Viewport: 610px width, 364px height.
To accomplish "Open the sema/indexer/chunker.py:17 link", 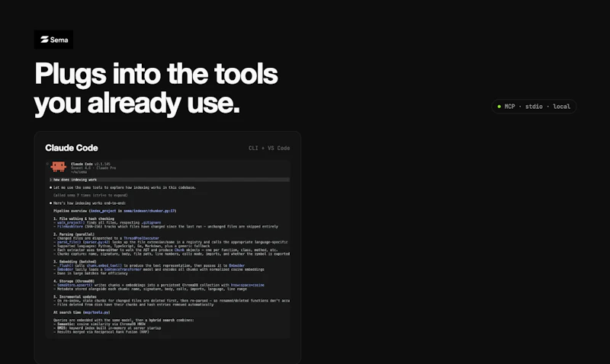I will [149, 211].
